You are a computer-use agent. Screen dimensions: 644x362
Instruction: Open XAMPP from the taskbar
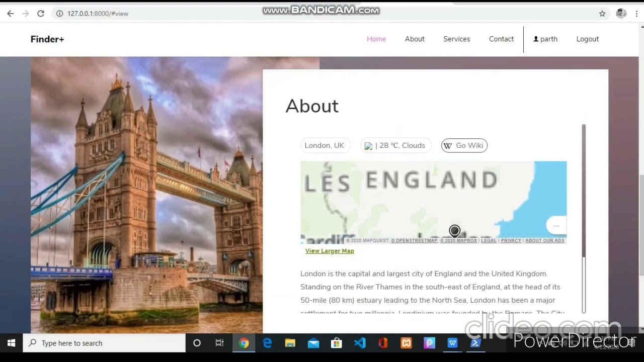coord(406,343)
